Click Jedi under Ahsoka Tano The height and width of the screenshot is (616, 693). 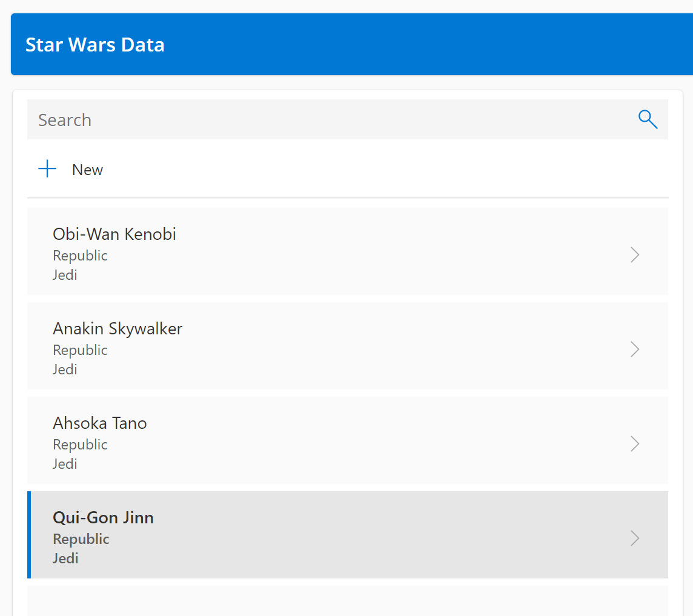coord(65,464)
